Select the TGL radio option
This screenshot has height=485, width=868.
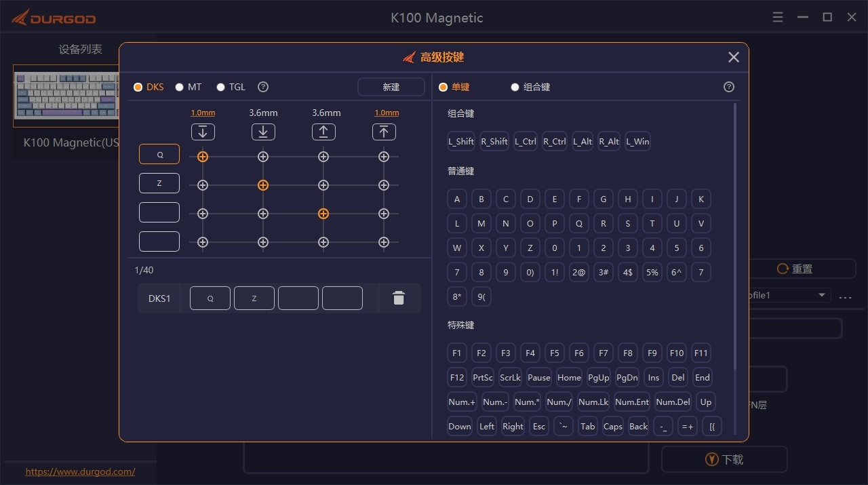(x=220, y=87)
